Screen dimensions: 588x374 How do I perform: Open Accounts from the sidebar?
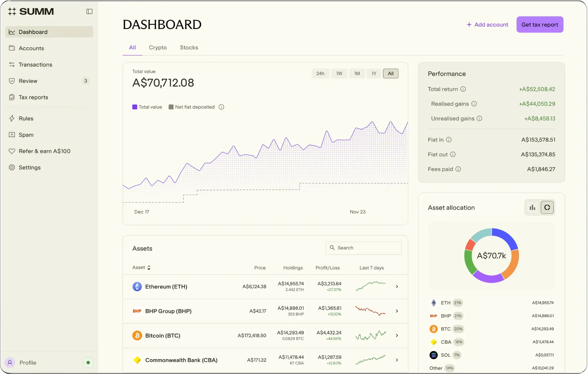[x=49, y=48]
